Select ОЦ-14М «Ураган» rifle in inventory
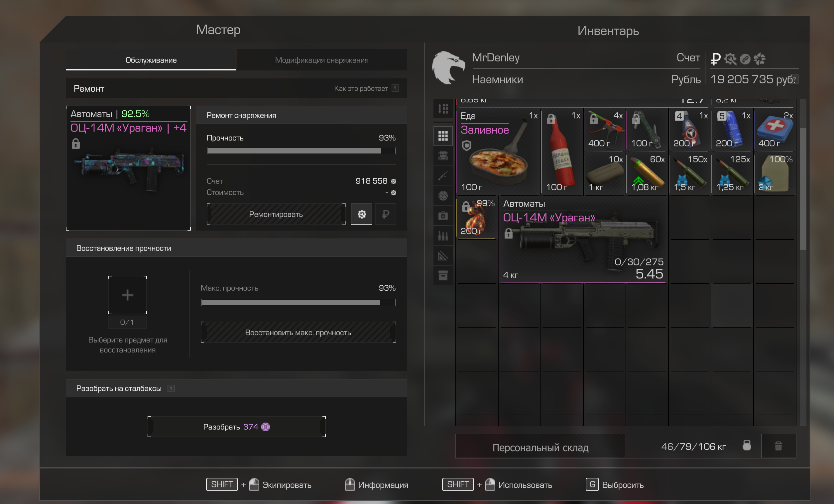Viewport: 834px width, 504px height. tap(583, 240)
